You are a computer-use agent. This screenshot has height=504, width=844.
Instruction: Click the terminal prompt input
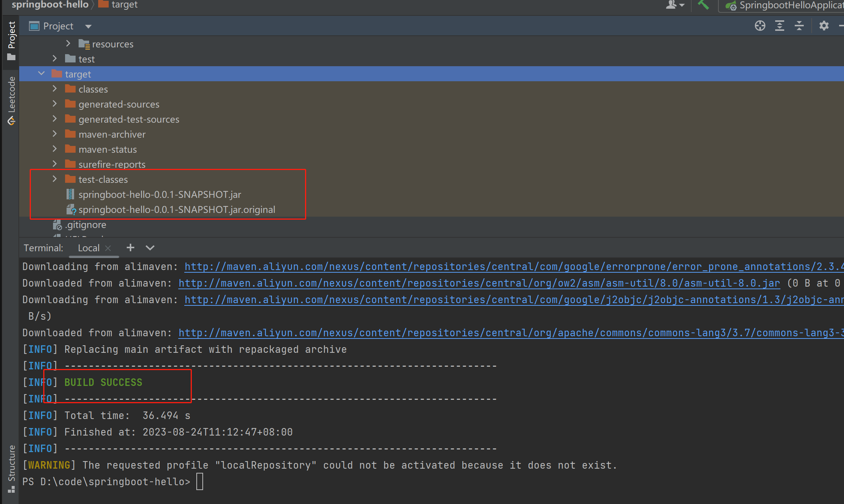(x=200, y=482)
